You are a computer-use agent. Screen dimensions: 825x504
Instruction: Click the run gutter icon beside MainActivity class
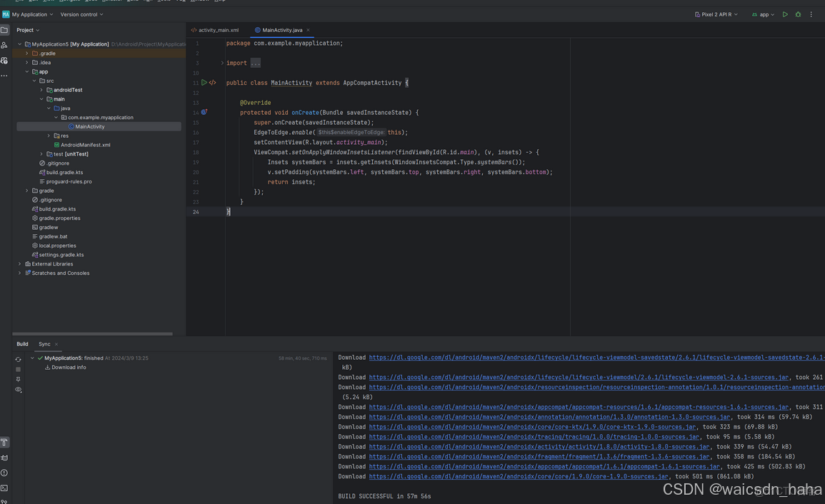pyautogui.click(x=204, y=83)
